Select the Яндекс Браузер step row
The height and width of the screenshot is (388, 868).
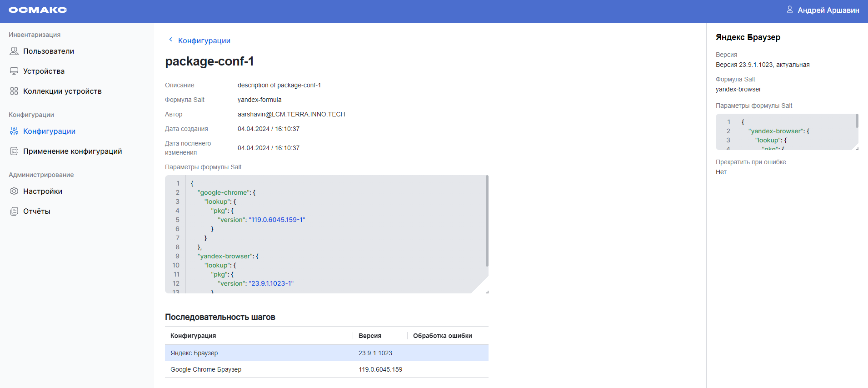coord(326,353)
